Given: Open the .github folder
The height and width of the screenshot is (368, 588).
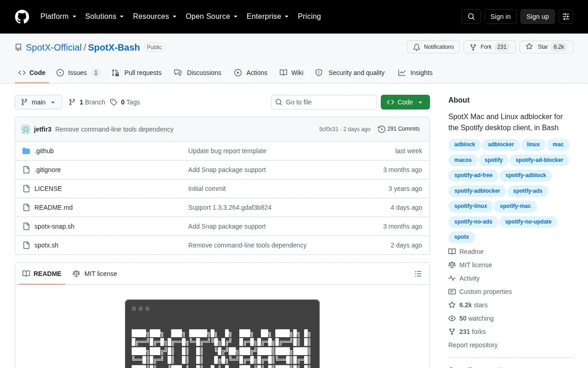Looking at the screenshot, I should (x=44, y=151).
